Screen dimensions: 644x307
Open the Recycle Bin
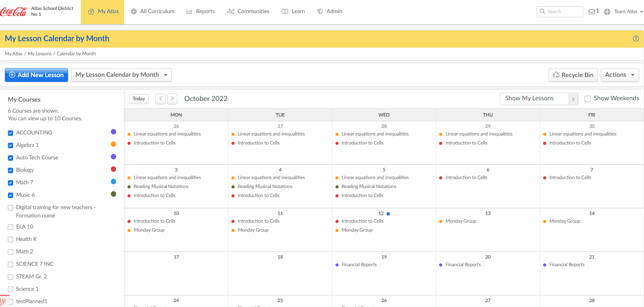click(573, 75)
